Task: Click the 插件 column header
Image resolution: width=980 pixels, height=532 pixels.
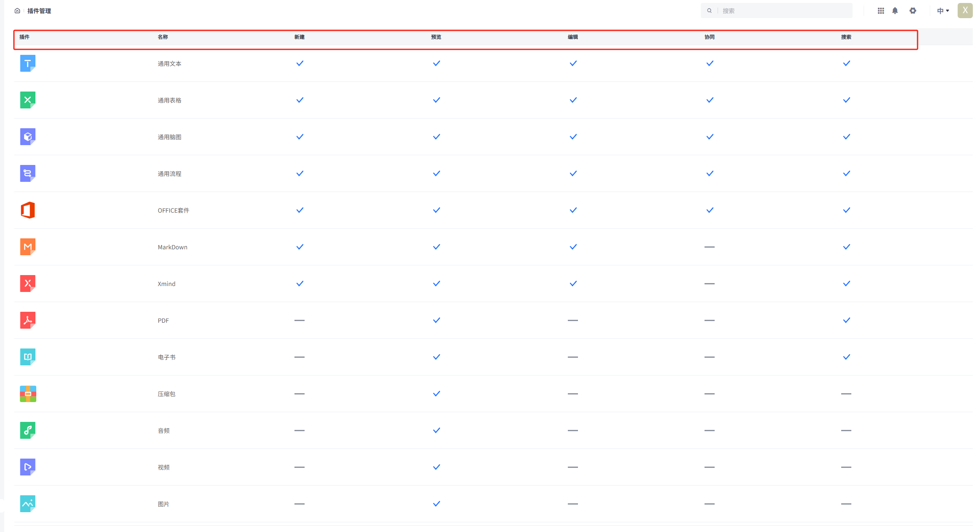Action: coord(24,37)
